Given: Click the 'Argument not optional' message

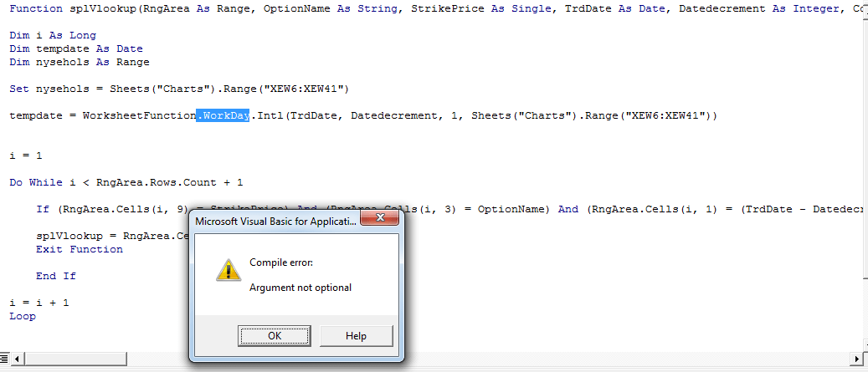Looking at the screenshot, I should [300, 288].
